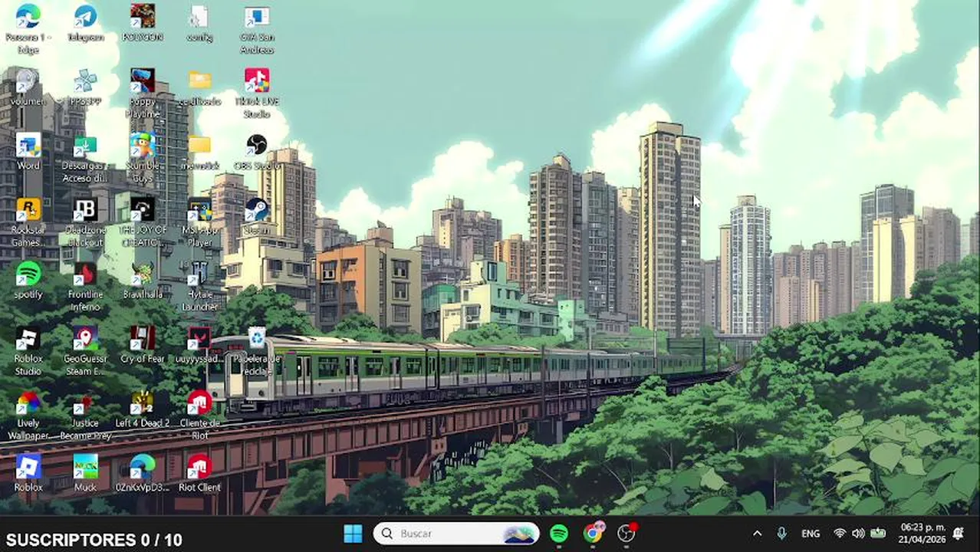
Task: Switch to Chrome in the taskbar
Action: pos(594,534)
